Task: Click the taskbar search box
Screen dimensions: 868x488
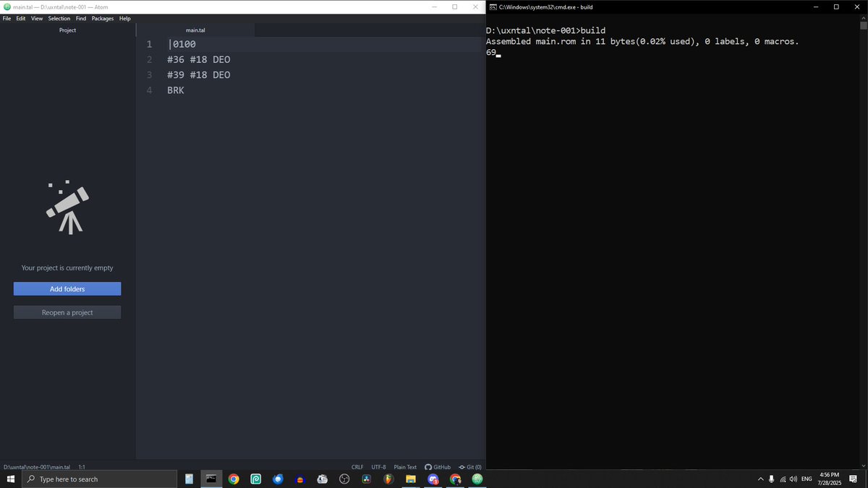Action: (x=99, y=479)
